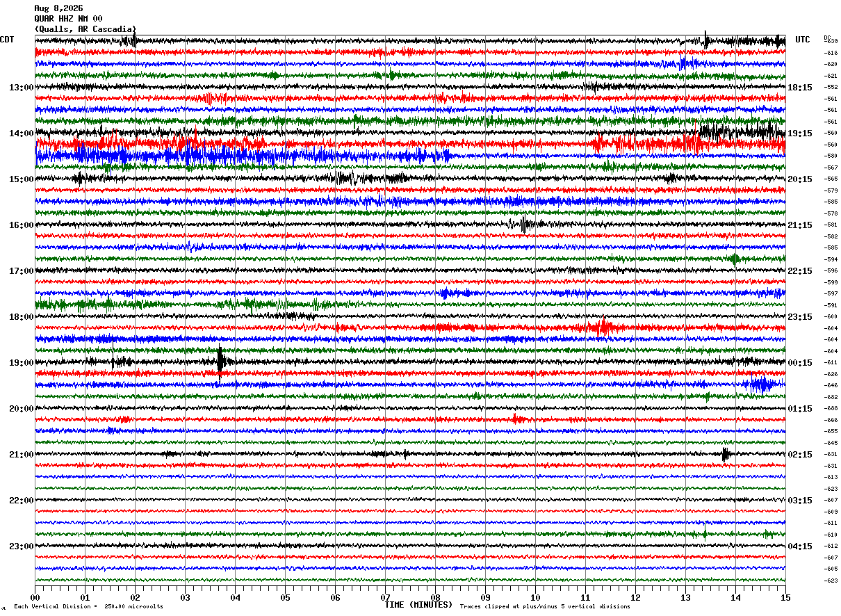The width and height of the screenshot is (841, 616).
Task: Click minute tick label "03" on the time axis
Action: pyautogui.click(x=185, y=597)
